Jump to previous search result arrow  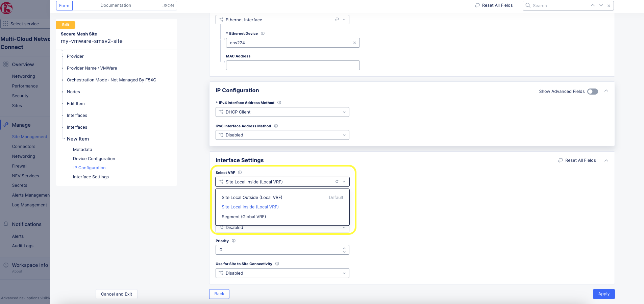pos(593,5)
